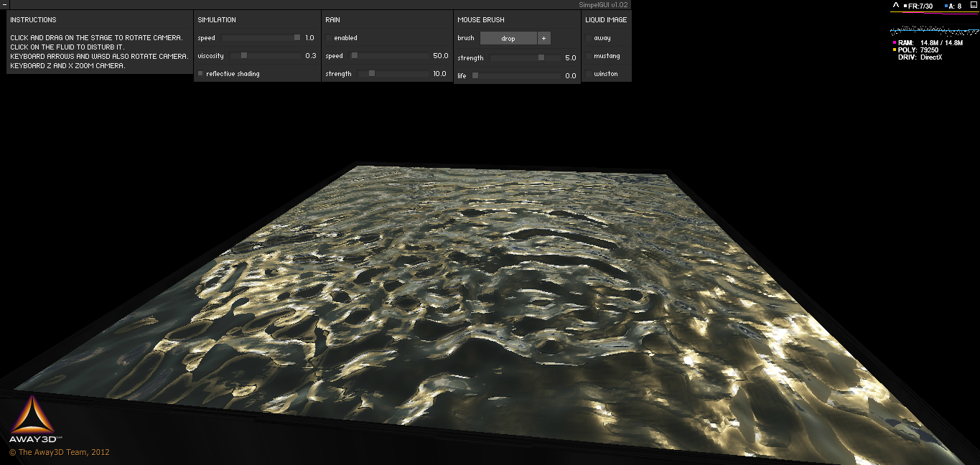The width and height of the screenshot is (980, 465).
Task: Click the Rain strength slider
Action: tap(393, 74)
